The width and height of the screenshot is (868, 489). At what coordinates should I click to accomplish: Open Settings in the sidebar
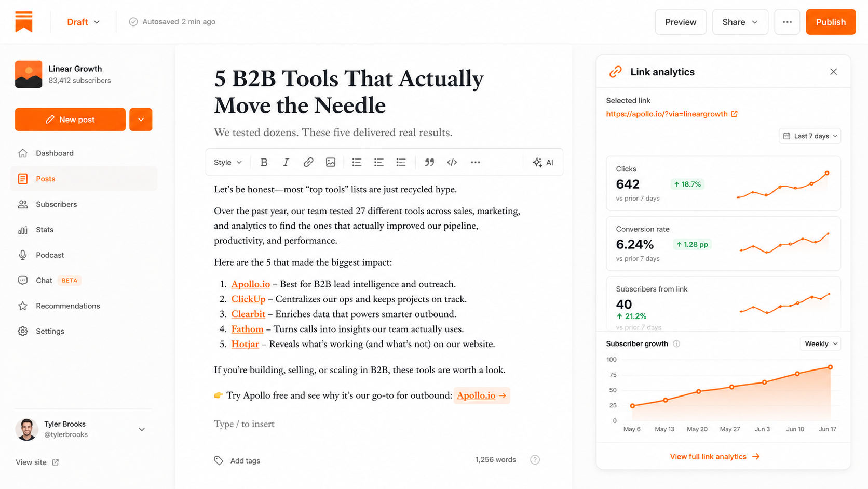(83, 332)
